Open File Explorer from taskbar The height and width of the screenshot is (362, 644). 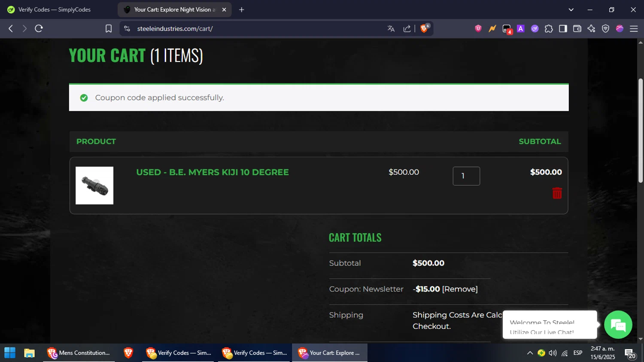(29, 353)
